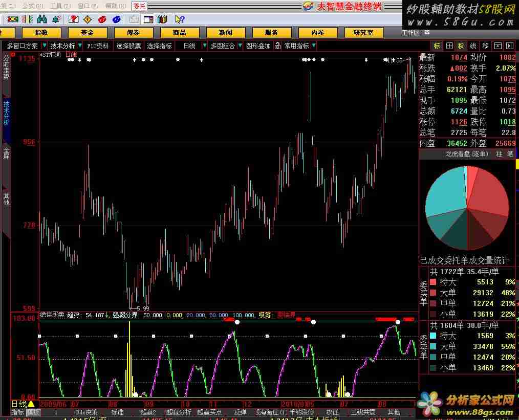The image size is (519, 420).
Task: Click the 商品 yellow button
Action: click(x=180, y=32)
